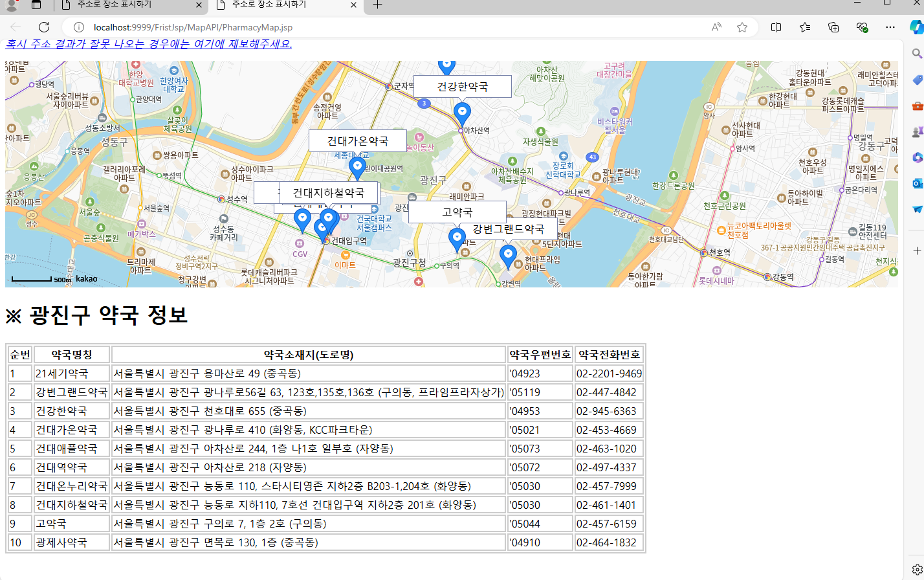This screenshot has width=924, height=580.
Task: Open Collections panel
Action: 833,27
